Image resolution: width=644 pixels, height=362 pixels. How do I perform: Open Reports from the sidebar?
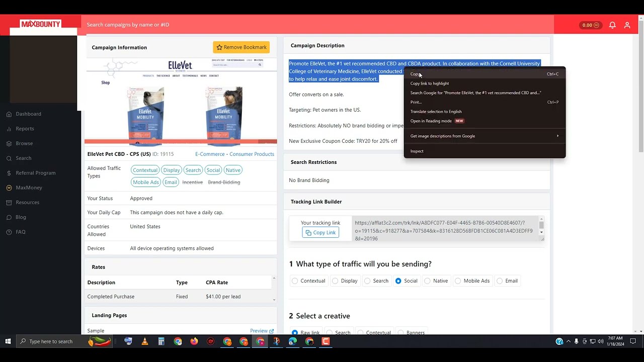click(25, 129)
